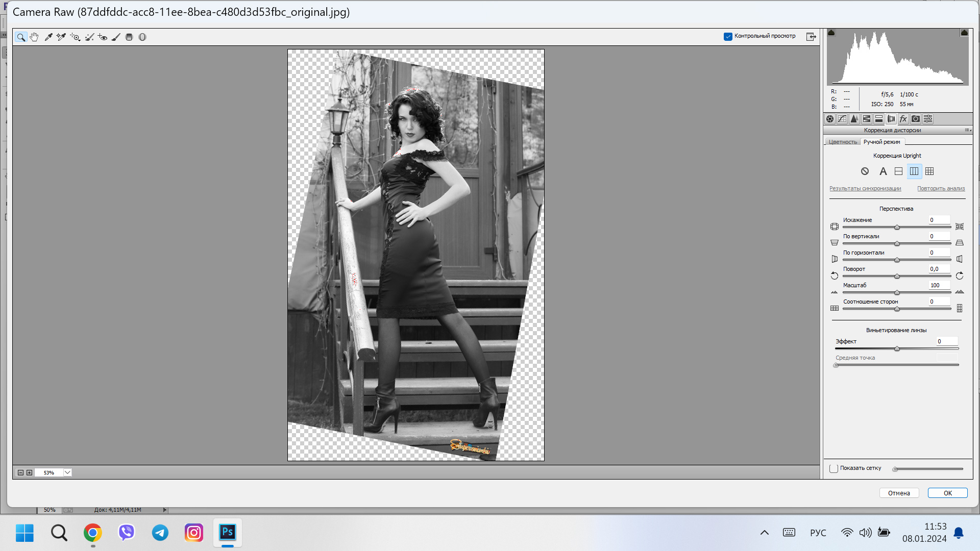Open the zoom level dropdown

[67, 472]
